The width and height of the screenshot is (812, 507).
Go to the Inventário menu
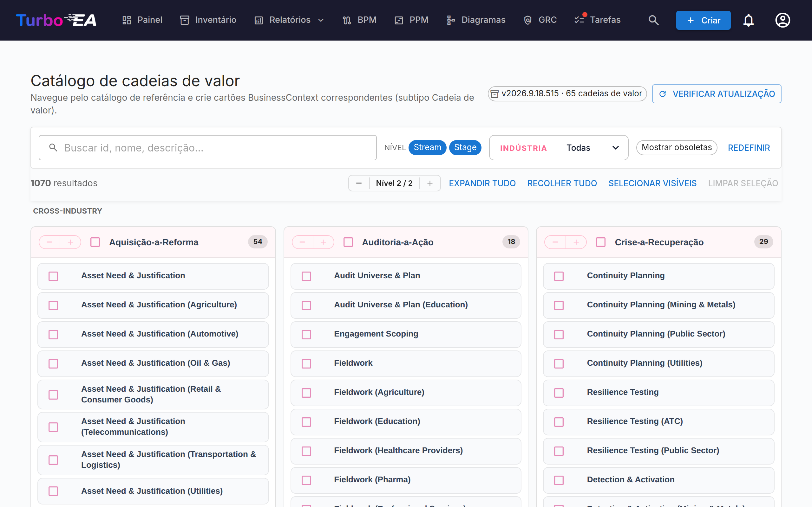[x=208, y=20]
